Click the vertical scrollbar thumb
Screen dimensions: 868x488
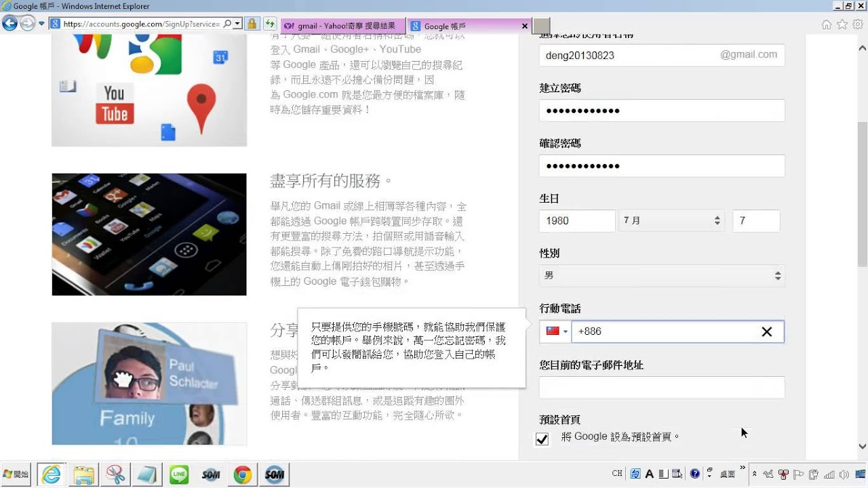coord(862,195)
